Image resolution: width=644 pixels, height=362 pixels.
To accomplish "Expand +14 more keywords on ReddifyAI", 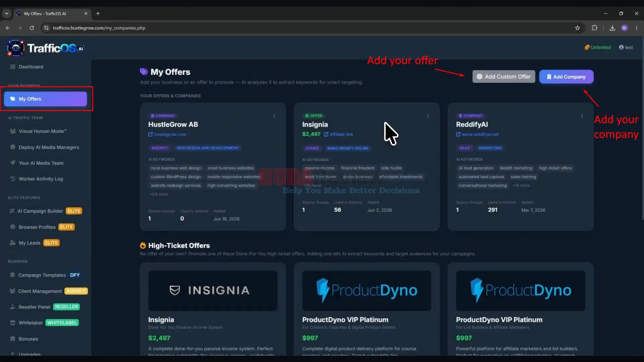I will coord(521,186).
